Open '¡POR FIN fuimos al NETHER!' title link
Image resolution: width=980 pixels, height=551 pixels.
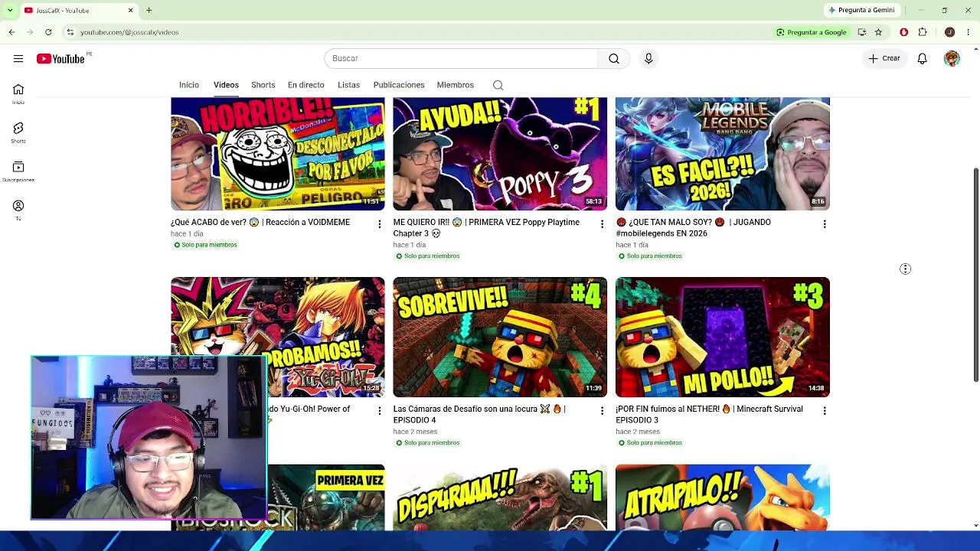(709, 415)
